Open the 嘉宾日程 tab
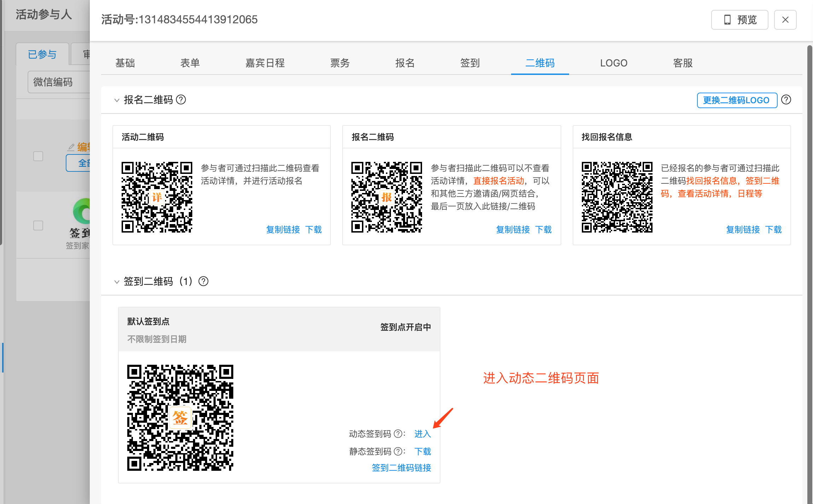 coord(265,63)
